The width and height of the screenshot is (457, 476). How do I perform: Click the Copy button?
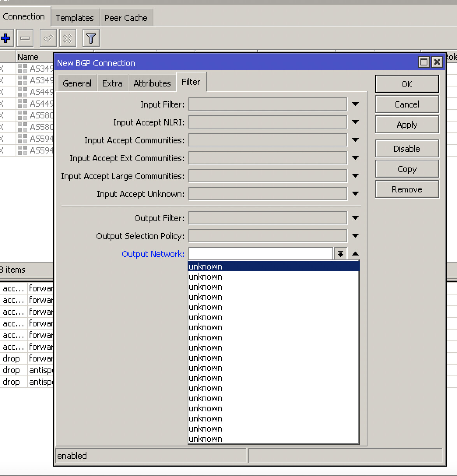(407, 169)
